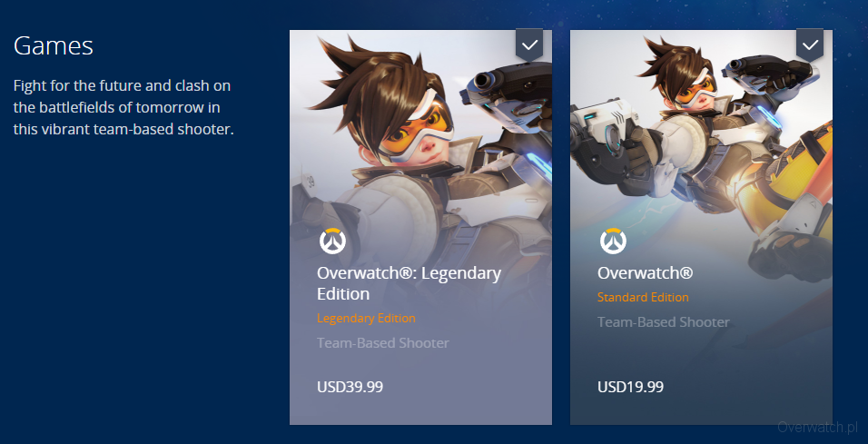Click the Overwatch logo on Standard Edition card
This screenshot has width=868, height=444.
point(613,242)
